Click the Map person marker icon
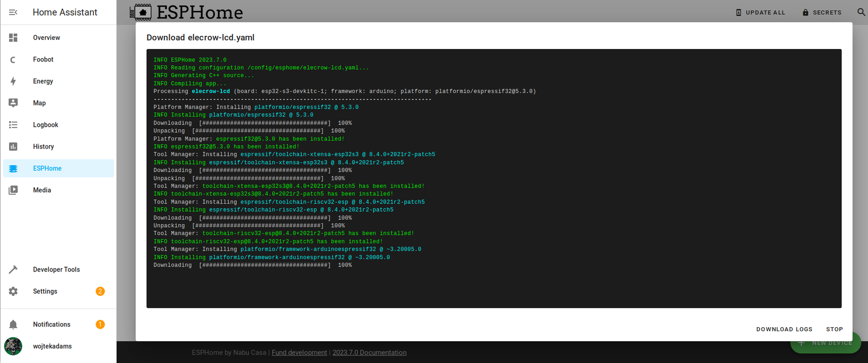This screenshot has width=868, height=363. 13,103
